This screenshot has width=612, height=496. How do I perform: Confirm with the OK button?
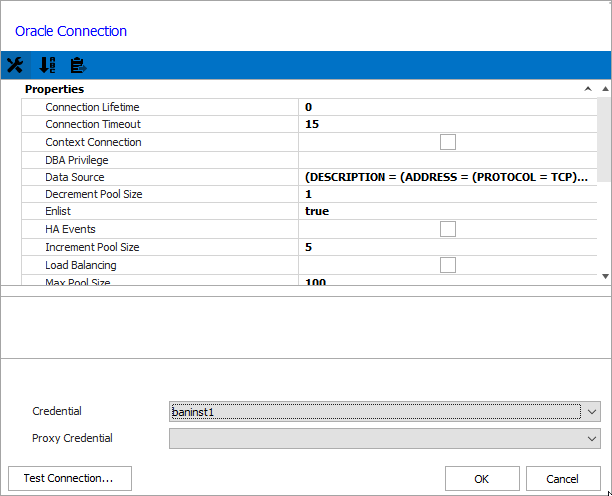tap(482, 478)
